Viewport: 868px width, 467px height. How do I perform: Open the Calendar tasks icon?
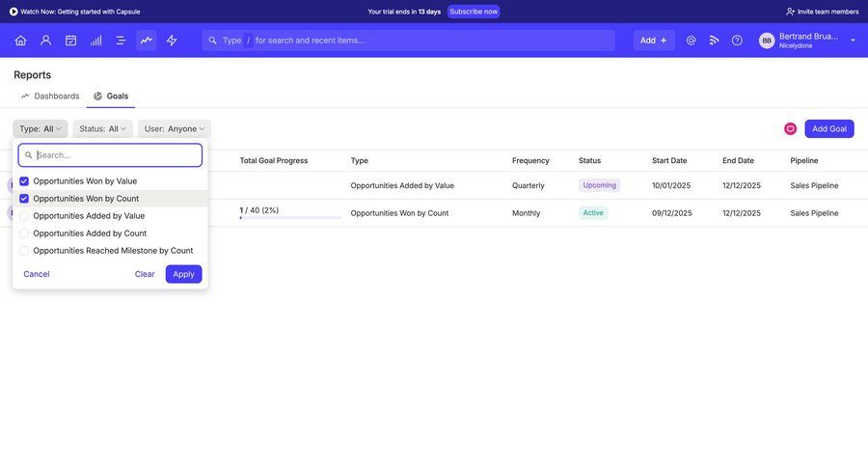[70, 41]
